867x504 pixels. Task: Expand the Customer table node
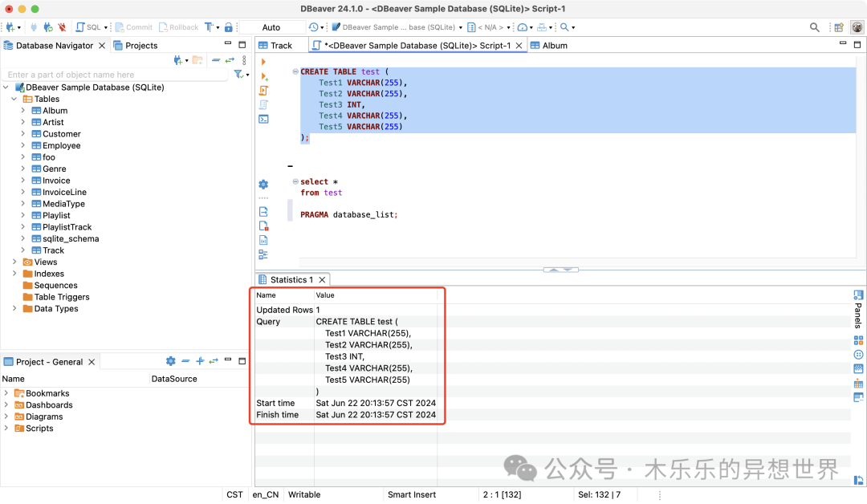(x=22, y=134)
